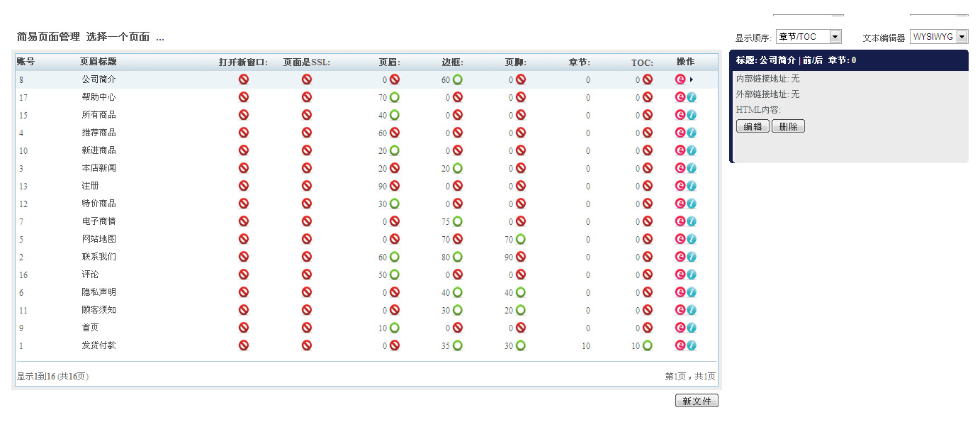Open info icon for 网站地图 row
The image size is (980, 427).
click(692, 239)
